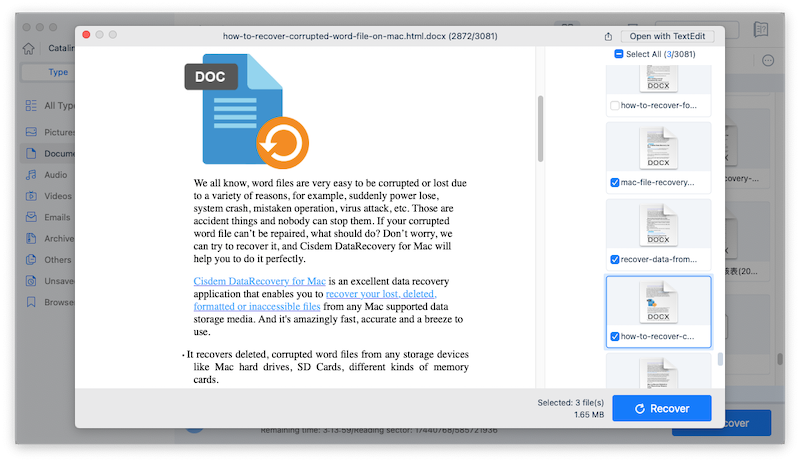Click the All Types icon in sidebar
Viewport: 800px width, 462px height.
[31, 106]
